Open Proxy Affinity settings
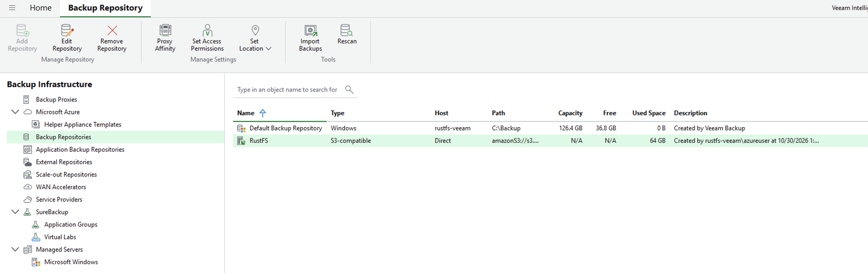The image size is (868, 273). (x=165, y=38)
